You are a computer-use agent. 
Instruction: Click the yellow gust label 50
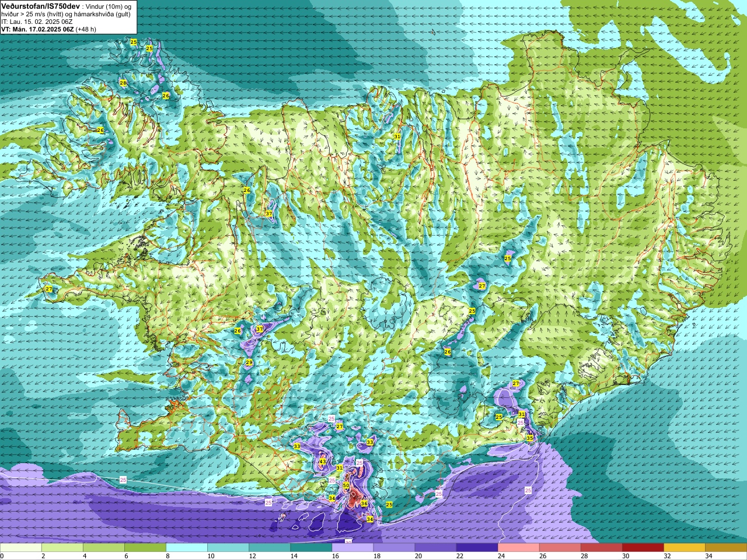[345, 485]
